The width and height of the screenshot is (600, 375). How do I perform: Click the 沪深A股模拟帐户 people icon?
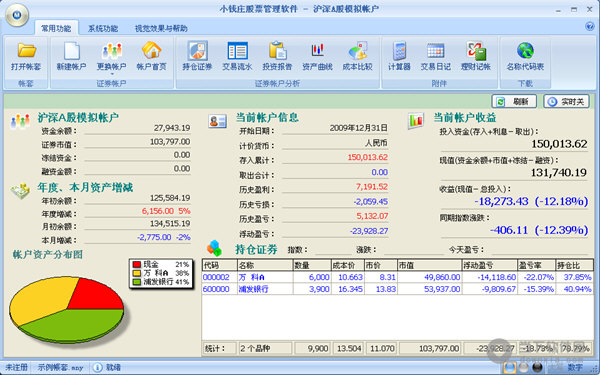(x=20, y=121)
